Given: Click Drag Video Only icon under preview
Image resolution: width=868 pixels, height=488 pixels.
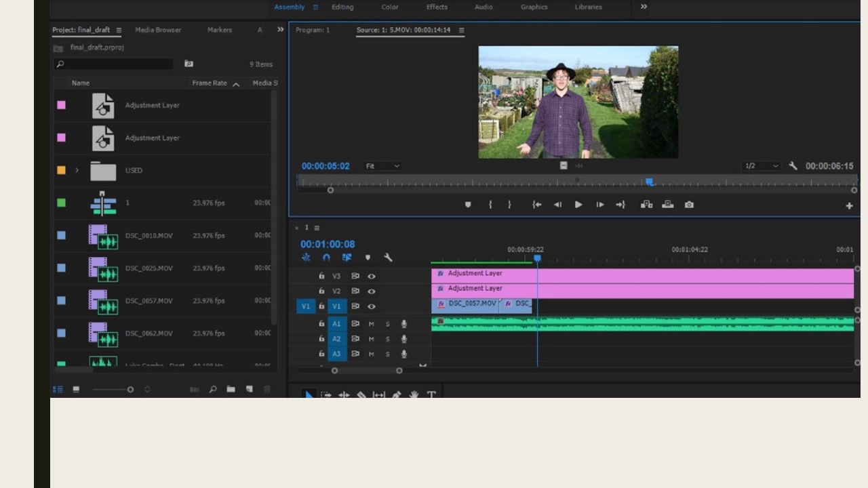Looking at the screenshot, I should pyautogui.click(x=564, y=165).
